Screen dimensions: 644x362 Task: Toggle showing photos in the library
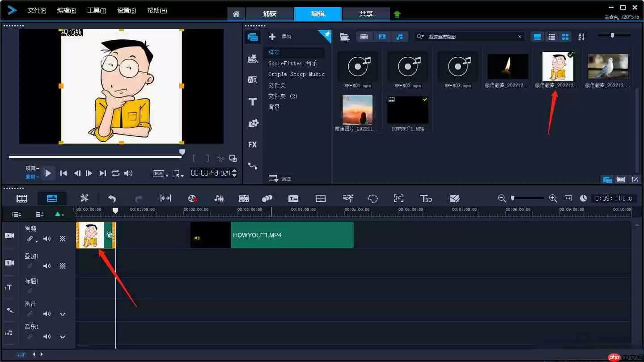click(382, 37)
